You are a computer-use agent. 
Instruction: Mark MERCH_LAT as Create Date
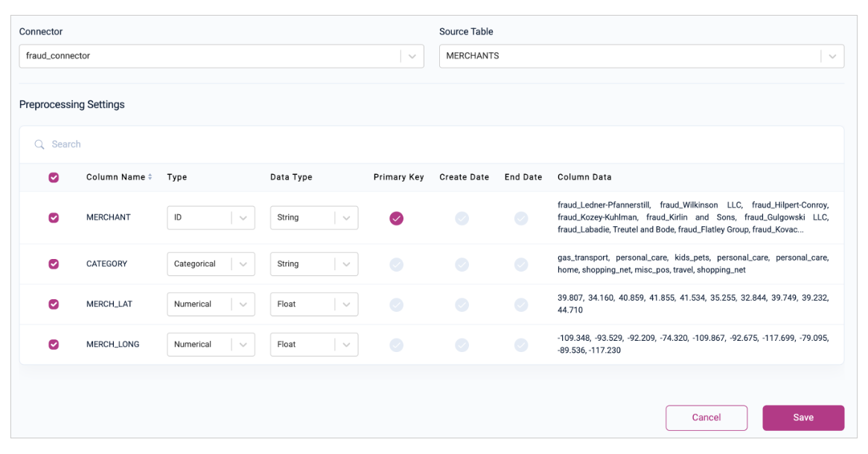point(462,304)
